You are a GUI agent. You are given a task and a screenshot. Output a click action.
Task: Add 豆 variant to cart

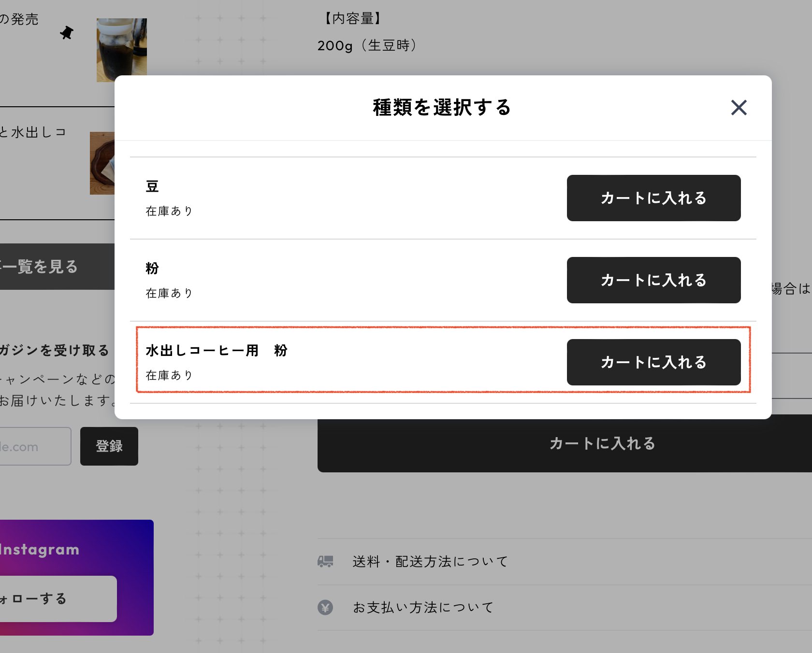click(653, 198)
